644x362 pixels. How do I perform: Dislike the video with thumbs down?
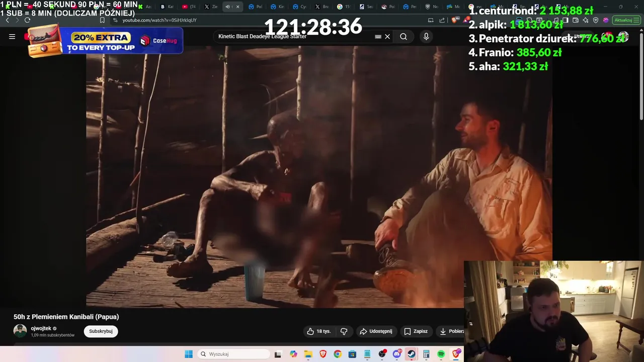344,331
